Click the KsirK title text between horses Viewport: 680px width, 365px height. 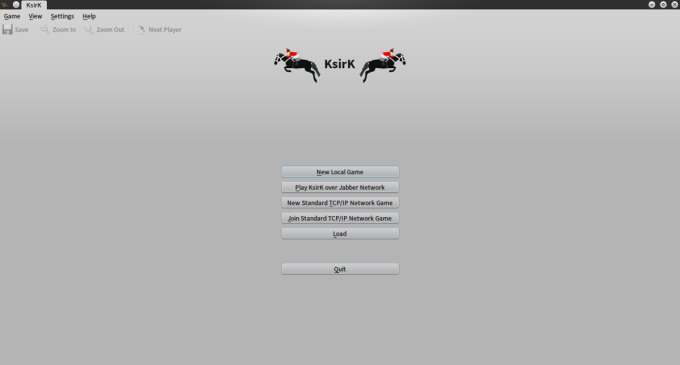point(340,64)
